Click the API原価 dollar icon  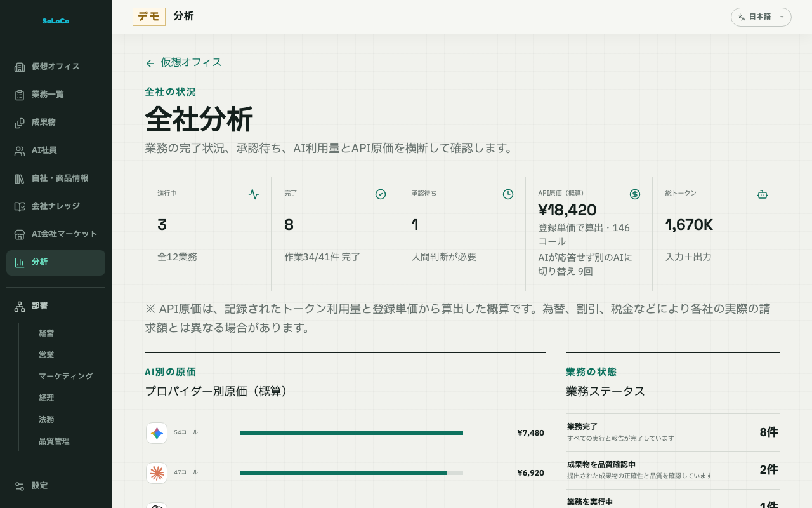pyautogui.click(x=635, y=194)
